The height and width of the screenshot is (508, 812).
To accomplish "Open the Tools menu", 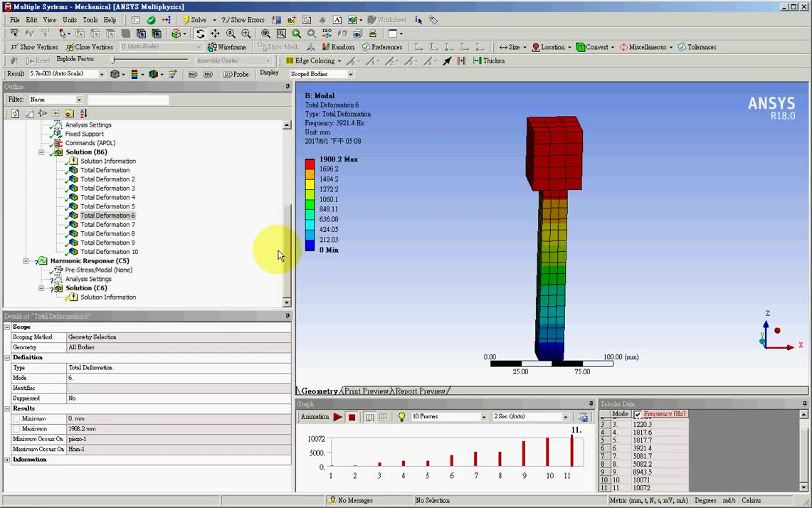I will (x=90, y=20).
